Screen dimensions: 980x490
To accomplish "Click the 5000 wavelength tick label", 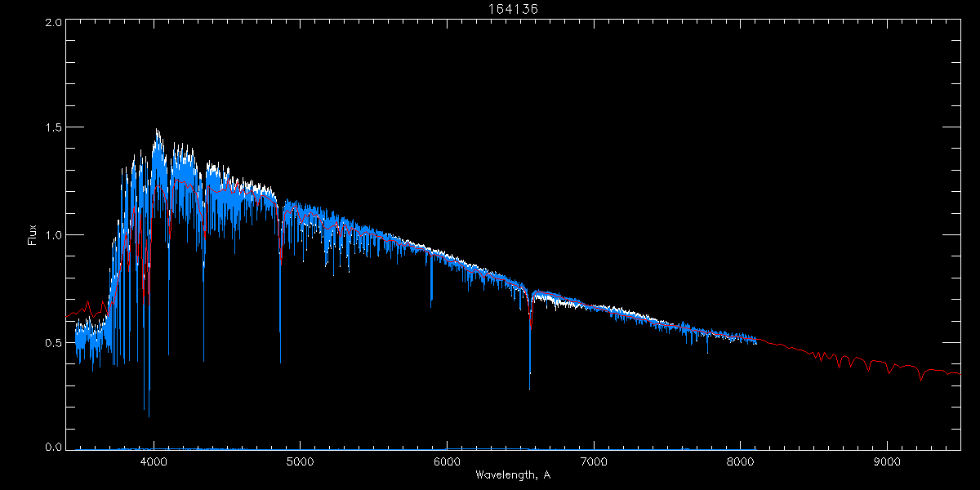I will [x=300, y=461].
